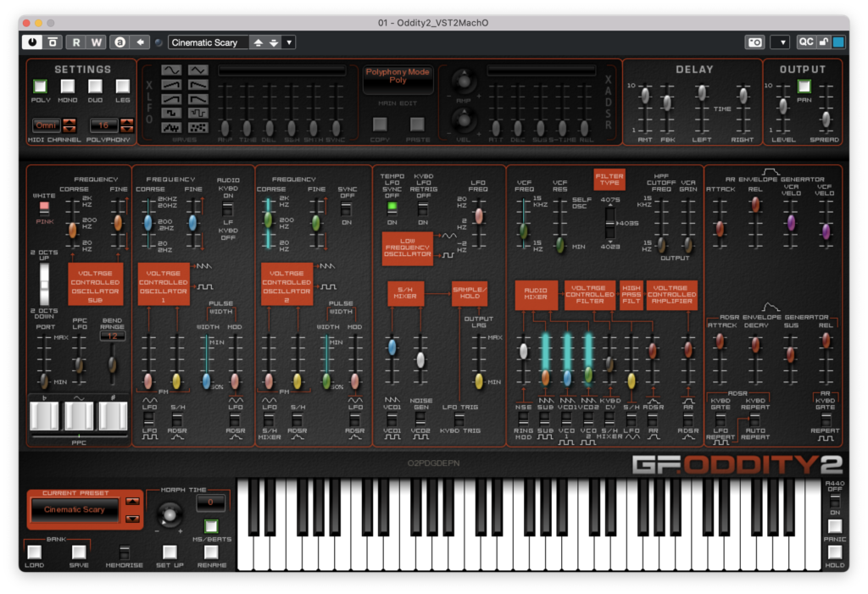Increase MIDI channel with up arrow

coord(70,122)
